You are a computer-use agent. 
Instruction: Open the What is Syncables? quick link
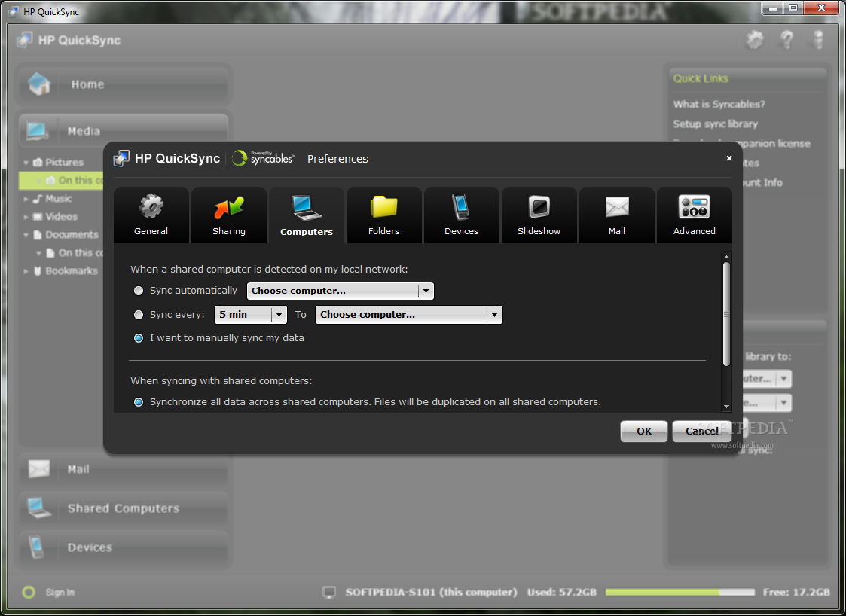click(719, 104)
